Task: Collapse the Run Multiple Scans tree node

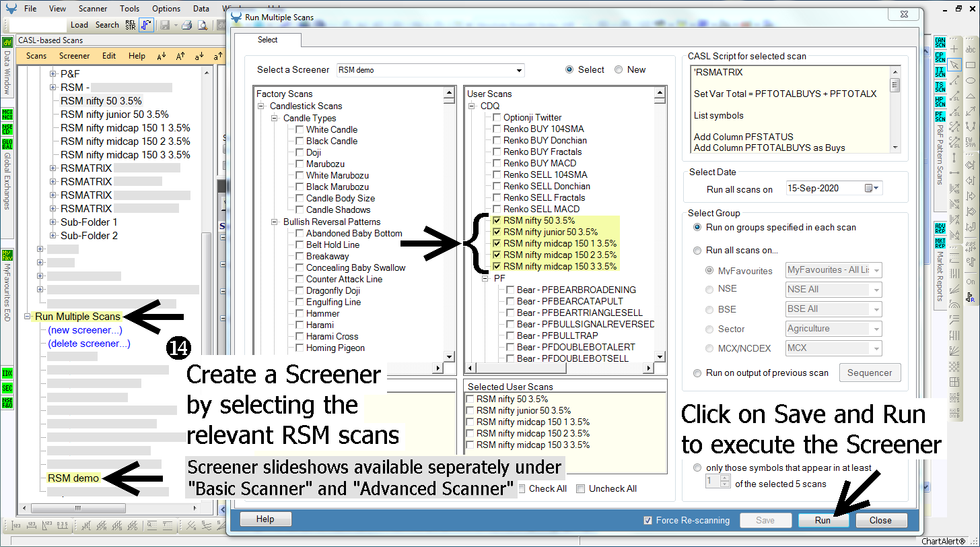Action: 27,316
